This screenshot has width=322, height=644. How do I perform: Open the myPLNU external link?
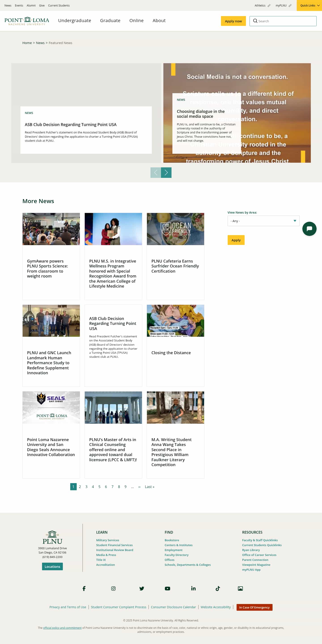point(283,6)
